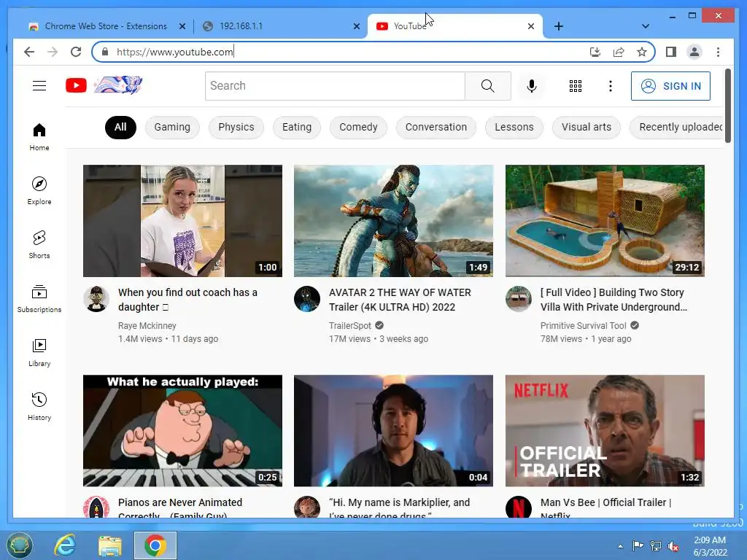Filter videos by Eating
The image size is (747, 560).
(x=297, y=127)
